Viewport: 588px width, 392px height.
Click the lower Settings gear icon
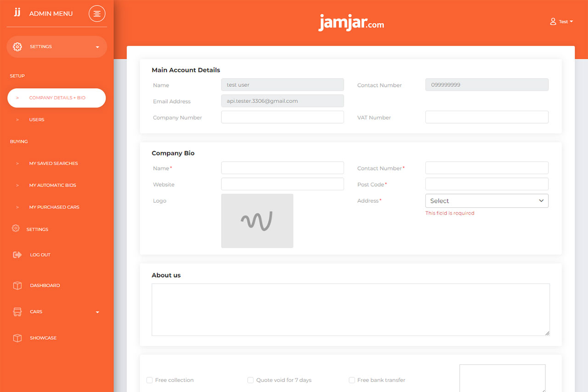[16, 228]
